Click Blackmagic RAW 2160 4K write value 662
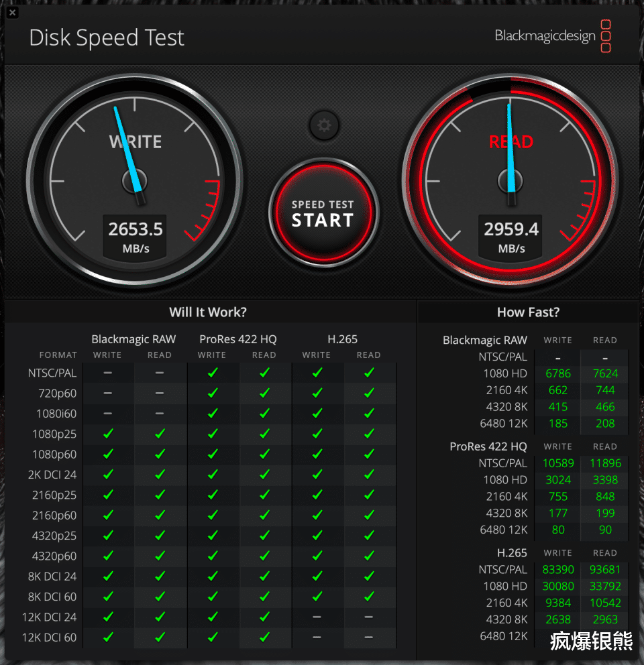Image resolution: width=644 pixels, height=665 pixels. [558, 390]
